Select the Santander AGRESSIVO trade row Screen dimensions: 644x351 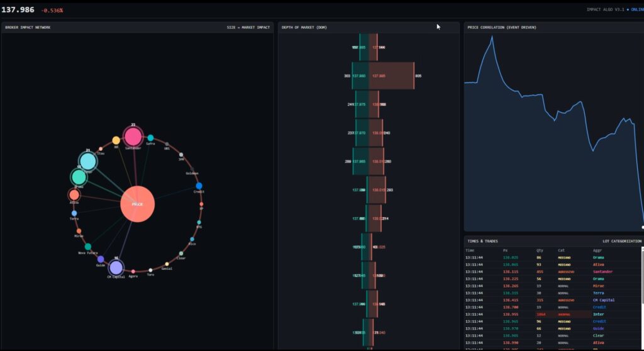(553, 271)
